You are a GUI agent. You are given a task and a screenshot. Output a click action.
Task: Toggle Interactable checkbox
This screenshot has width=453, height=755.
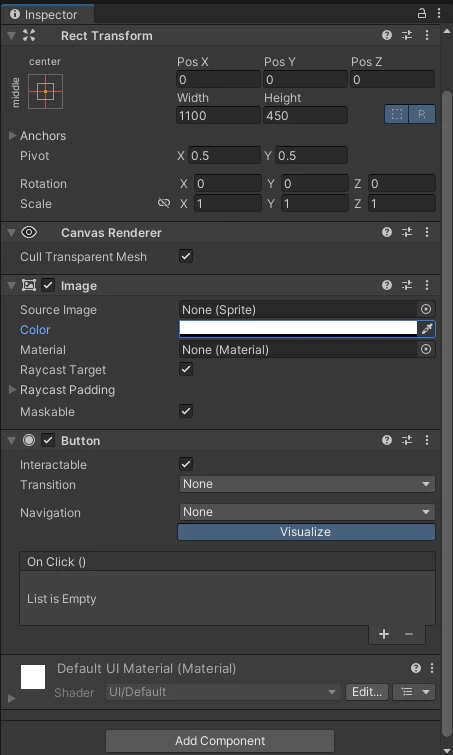(186, 464)
